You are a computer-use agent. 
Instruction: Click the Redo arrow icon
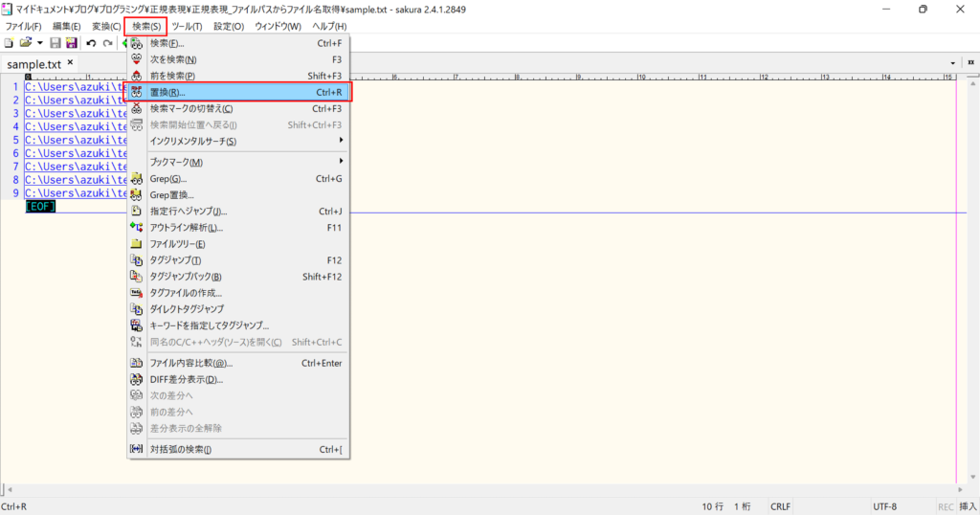[107, 43]
